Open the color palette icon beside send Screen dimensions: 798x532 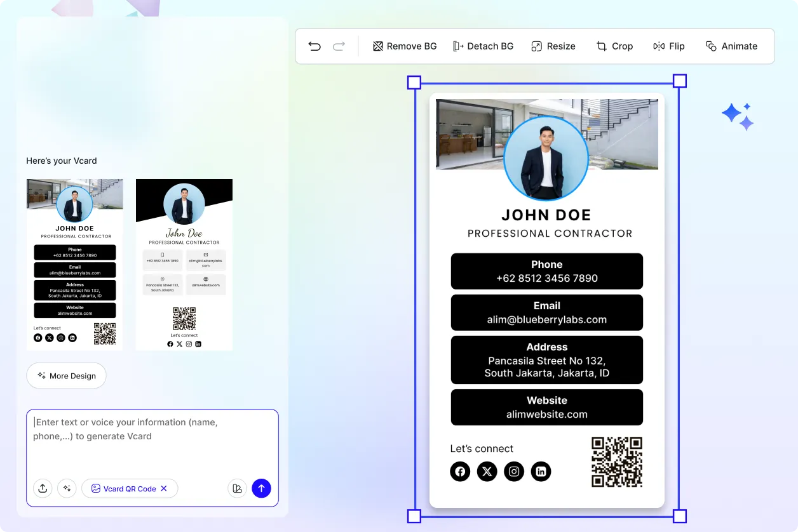237,488
